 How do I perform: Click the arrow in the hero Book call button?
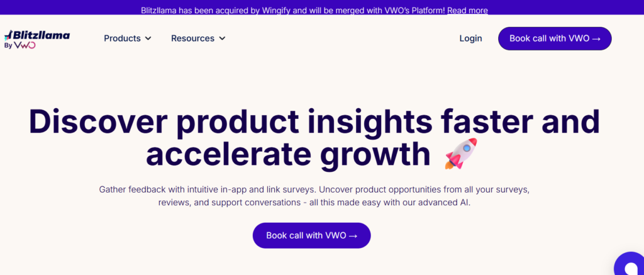click(353, 235)
